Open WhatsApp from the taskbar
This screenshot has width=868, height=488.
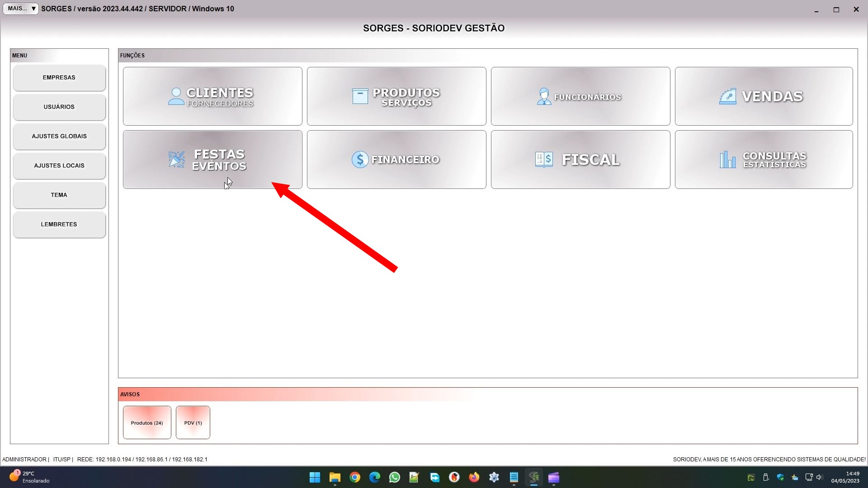(395, 477)
